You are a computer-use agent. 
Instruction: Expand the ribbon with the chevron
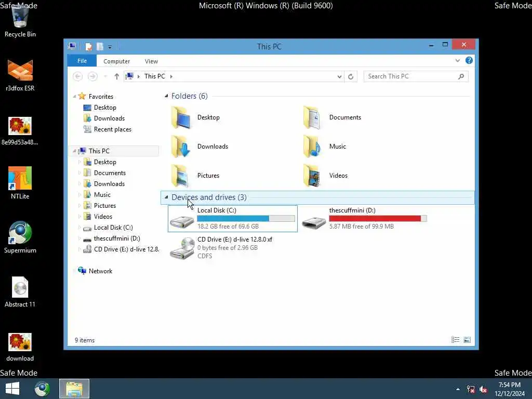click(457, 61)
